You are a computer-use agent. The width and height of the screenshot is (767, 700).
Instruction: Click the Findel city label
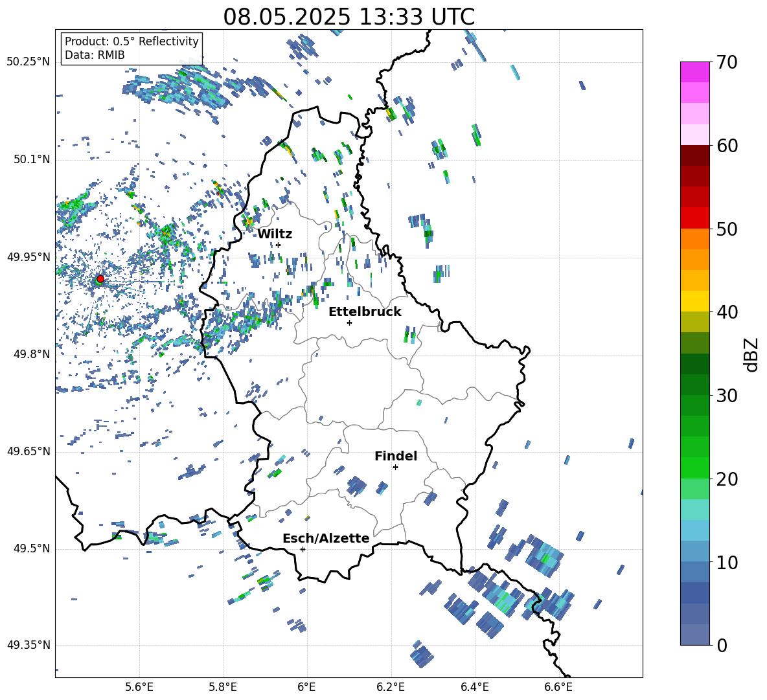[396, 456]
